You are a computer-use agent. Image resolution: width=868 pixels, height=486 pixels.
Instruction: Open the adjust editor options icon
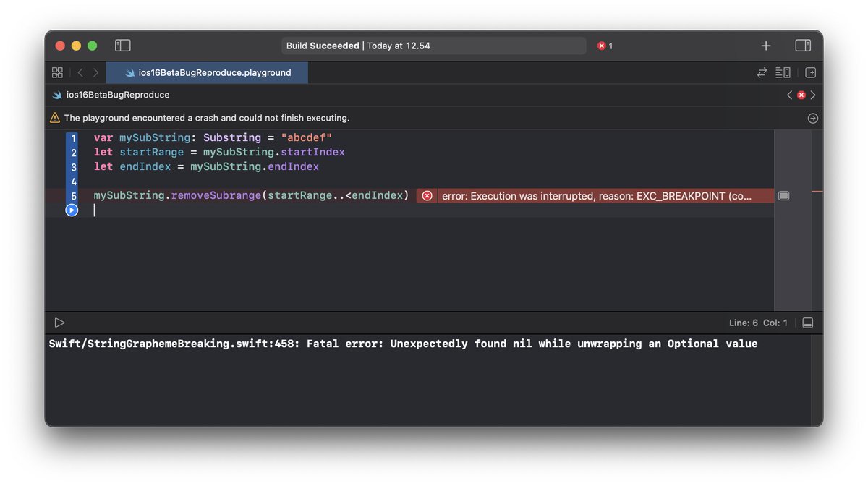click(x=783, y=72)
